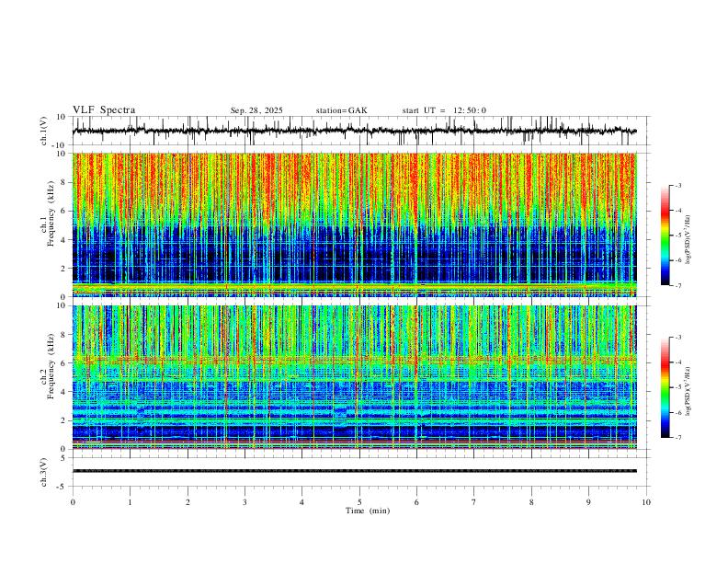Click the "-3" label on ch.1 color bar
This screenshot has height=563, width=728.
point(677,186)
